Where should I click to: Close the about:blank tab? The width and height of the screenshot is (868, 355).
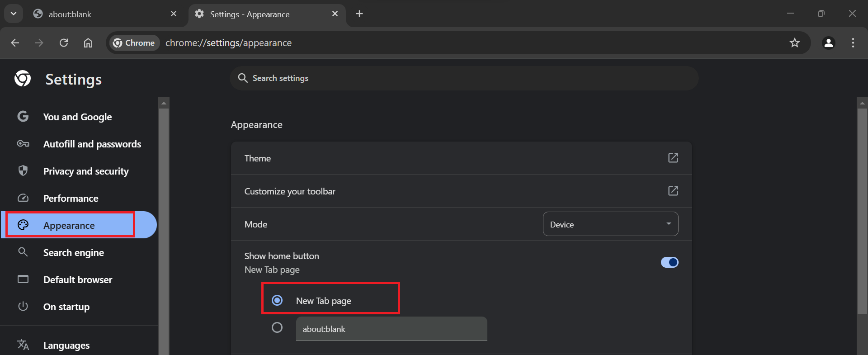tap(174, 14)
